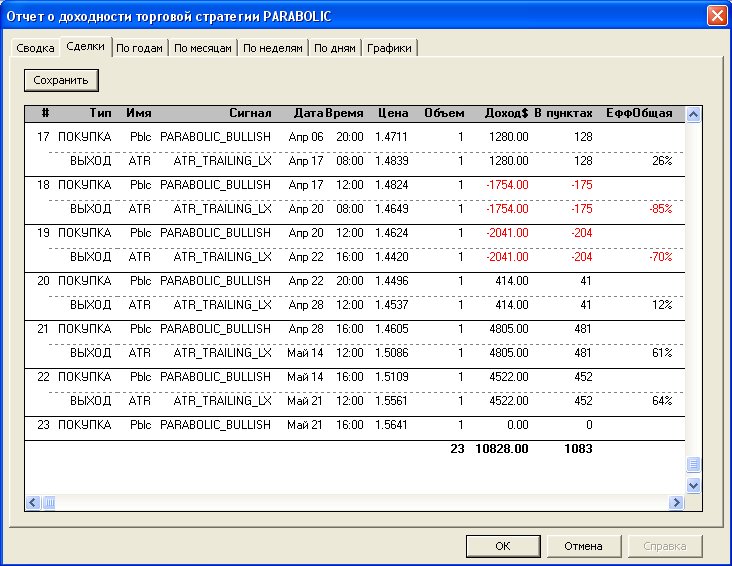Switch to the Сводка tab
Screen dimensions: 732x566
tap(34, 48)
